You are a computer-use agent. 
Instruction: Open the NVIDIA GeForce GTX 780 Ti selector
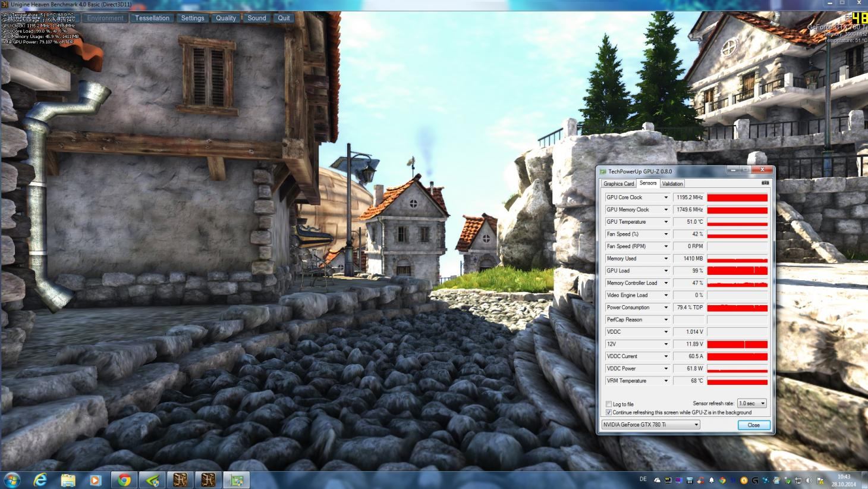point(650,425)
